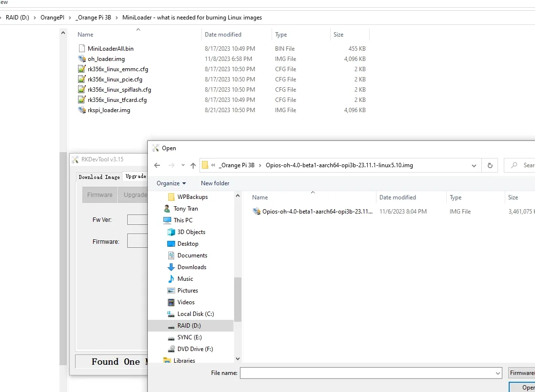This screenshot has width=535, height=392.
Task: Click _Orange Pi 3B breadcrumb in Open dialog
Action: 237,165
